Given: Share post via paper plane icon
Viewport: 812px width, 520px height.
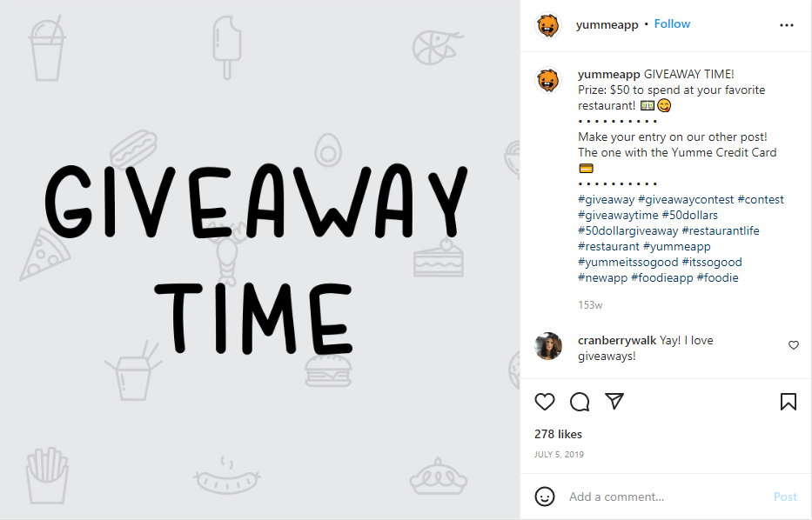Looking at the screenshot, I should pyautogui.click(x=614, y=401).
